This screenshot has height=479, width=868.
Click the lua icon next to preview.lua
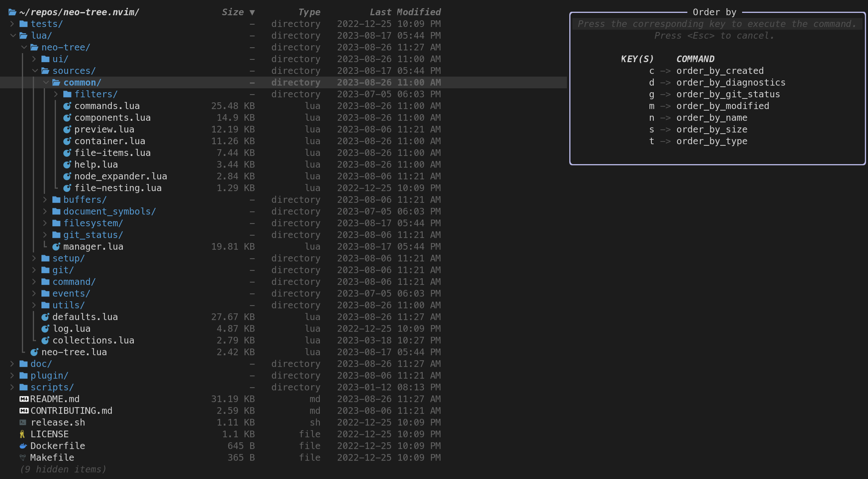click(67, 129)
